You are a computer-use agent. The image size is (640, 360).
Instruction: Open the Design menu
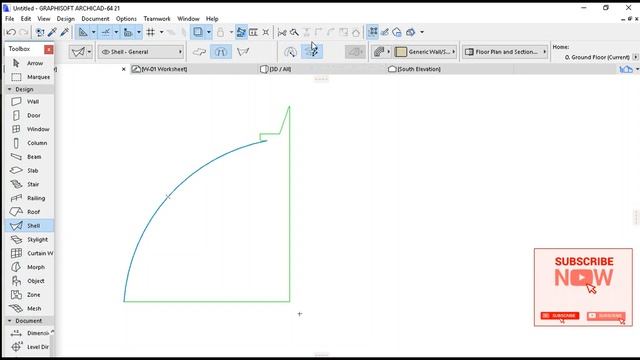[x=65, y=19]
